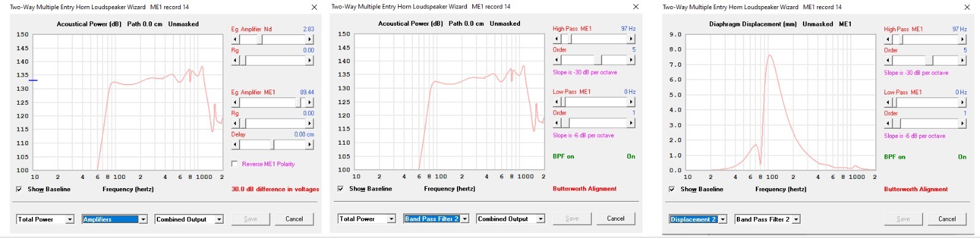Image resolution: width=980 pixels, height=239 pixels.
Task: Click right arrow of ME1 amplifier Rg slider
Action: point(310,123)
